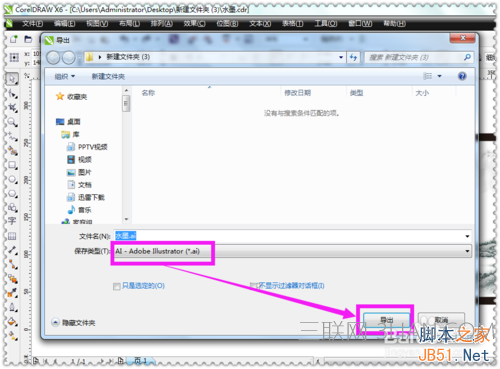The height and width of the screenshot is (369, 500).
Task: Click the search field for 新建文件夹 (3)
Action: [x=418, y=57]
